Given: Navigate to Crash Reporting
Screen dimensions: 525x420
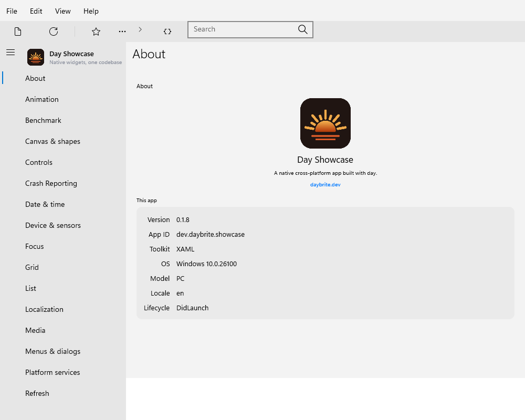Looking at the screenshot, I should coord(63,183).
